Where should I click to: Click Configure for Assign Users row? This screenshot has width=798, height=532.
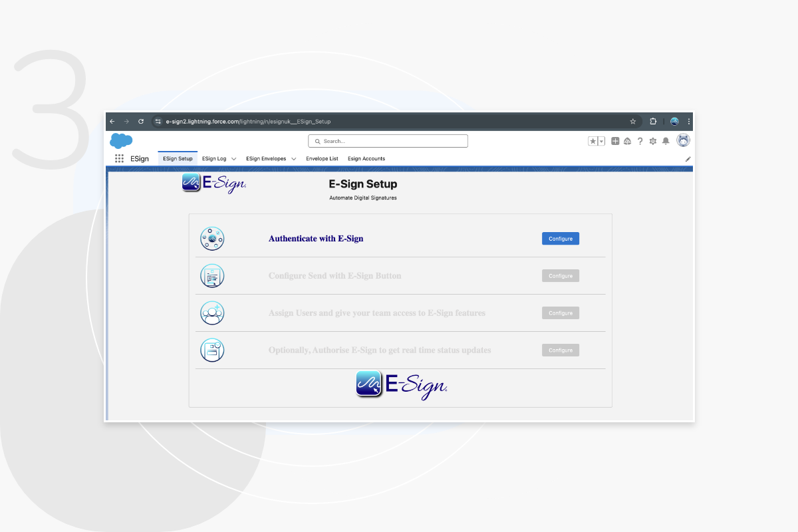pyautogui.click(x=561, y=313)
